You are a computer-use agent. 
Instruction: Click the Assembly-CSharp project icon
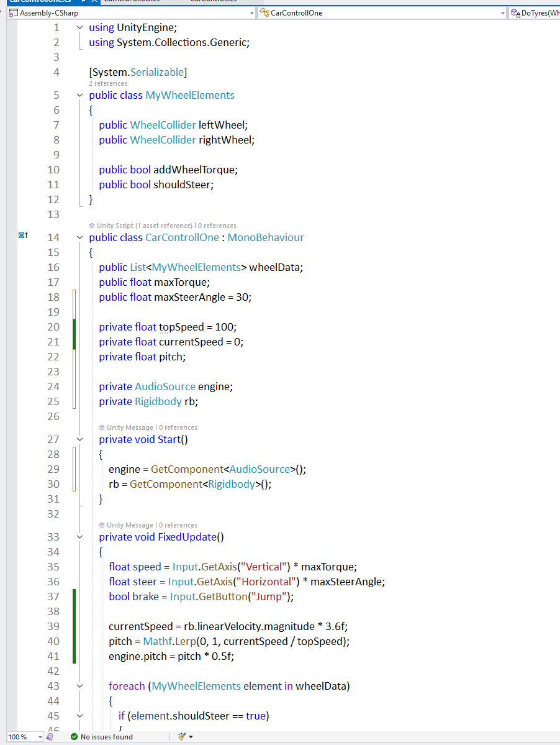(13, 12)
